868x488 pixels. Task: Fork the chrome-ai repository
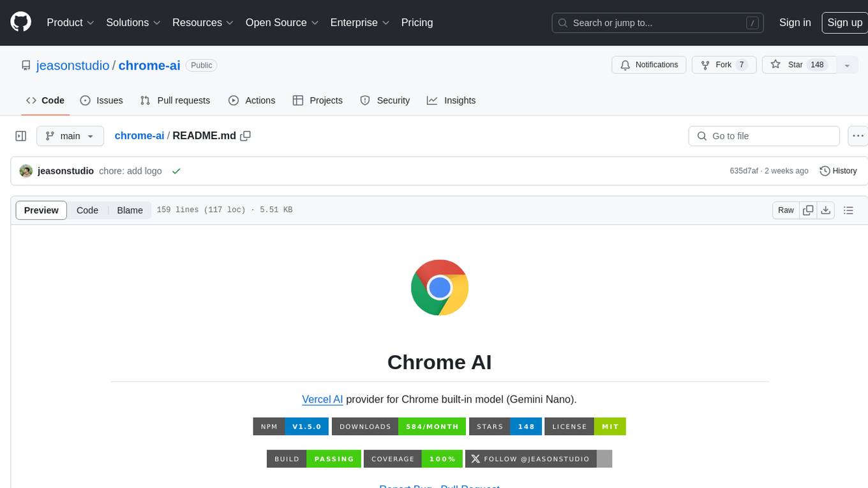(x=724, y=65)
